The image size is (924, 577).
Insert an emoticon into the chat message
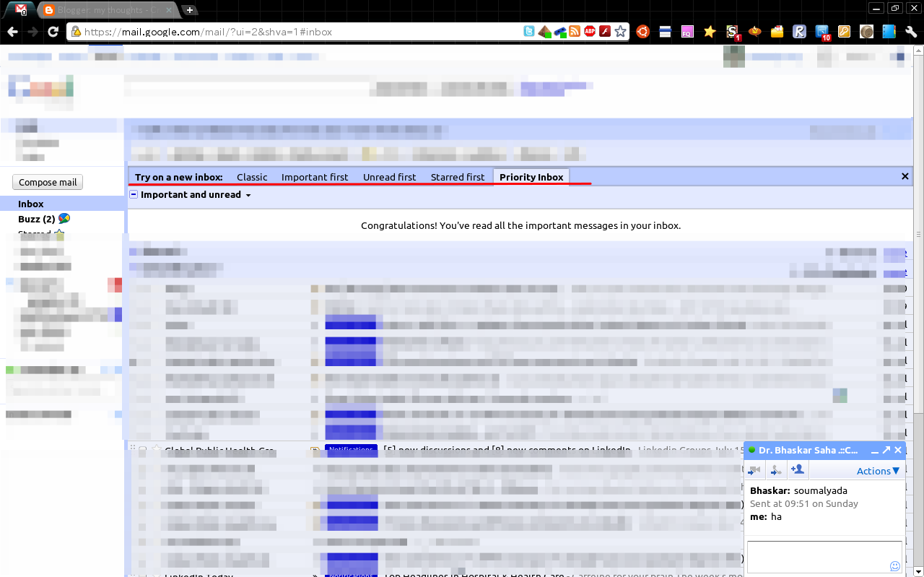(x=895, y=566)
